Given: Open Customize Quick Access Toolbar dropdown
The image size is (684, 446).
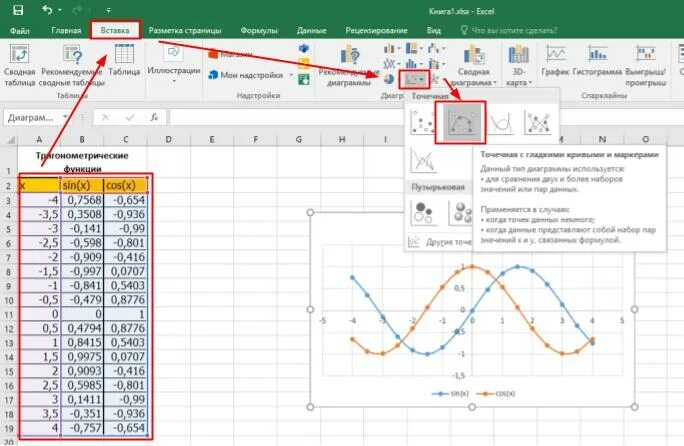Looking at the screenshot, I should pyautogui.click(x=108, y=10).
